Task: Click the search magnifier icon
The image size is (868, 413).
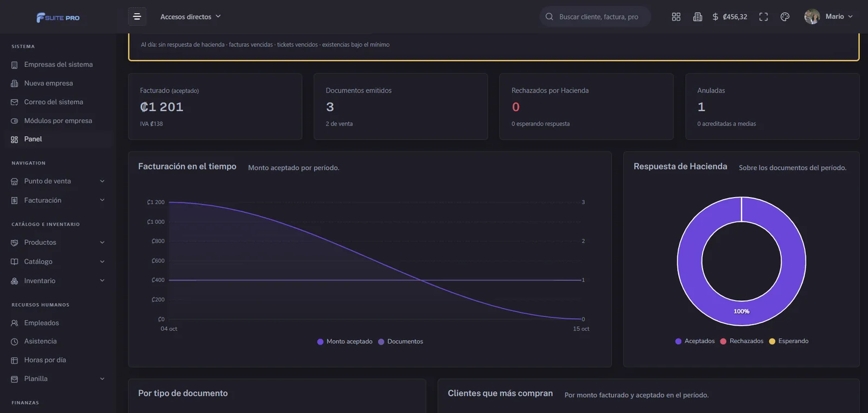Action: (x=549, y=17)
